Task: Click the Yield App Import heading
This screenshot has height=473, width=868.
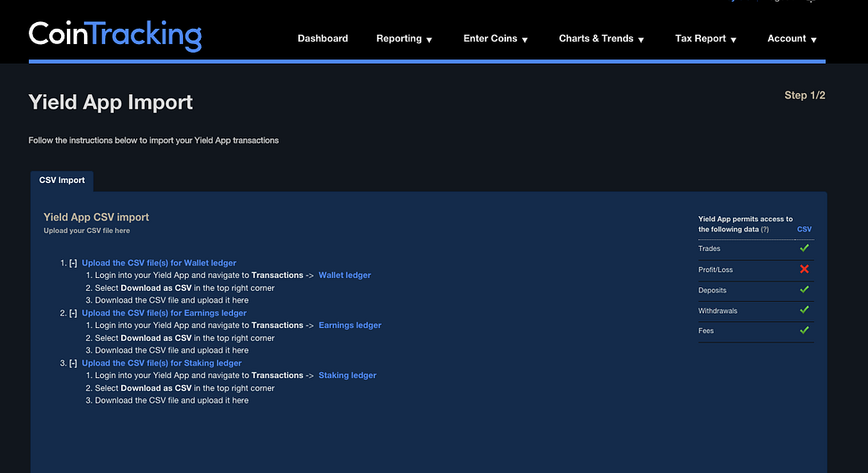Action: [x=111, y=103]
